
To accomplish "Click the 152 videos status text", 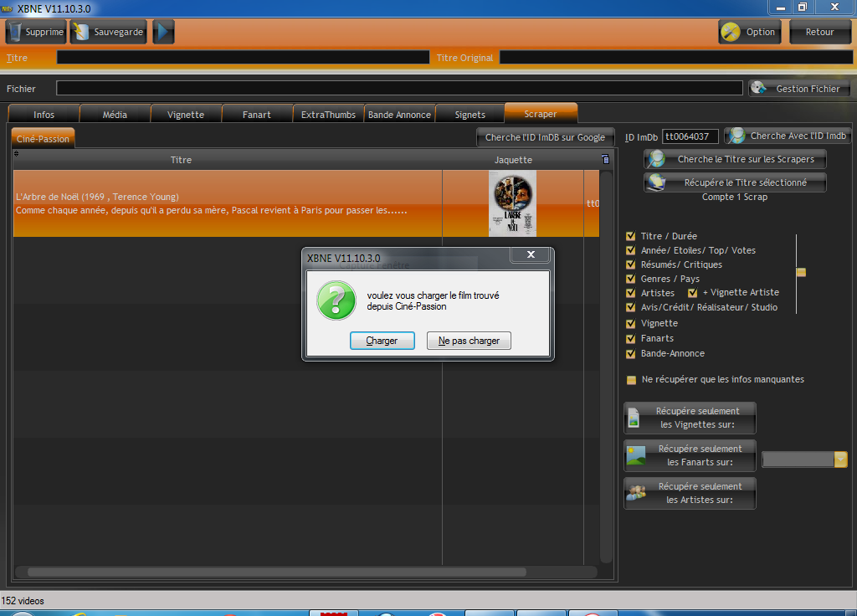I will coord(23,601).
